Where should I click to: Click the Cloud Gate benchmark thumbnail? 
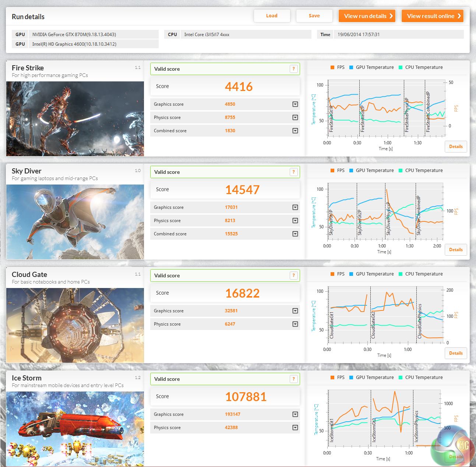(75, 325)
